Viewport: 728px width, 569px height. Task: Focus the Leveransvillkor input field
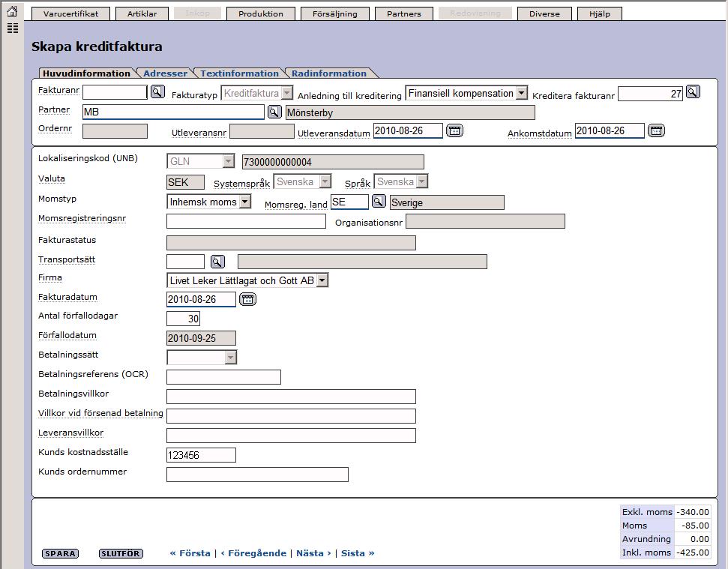coord(291,436)
